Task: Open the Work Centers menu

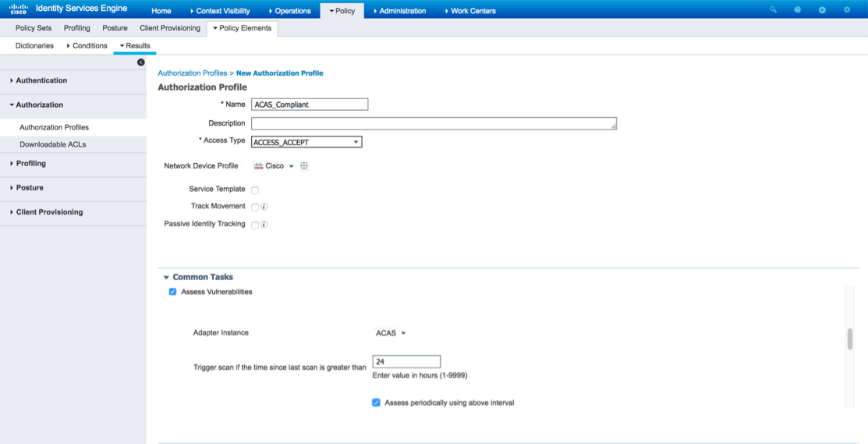Action: click(470, 10)
